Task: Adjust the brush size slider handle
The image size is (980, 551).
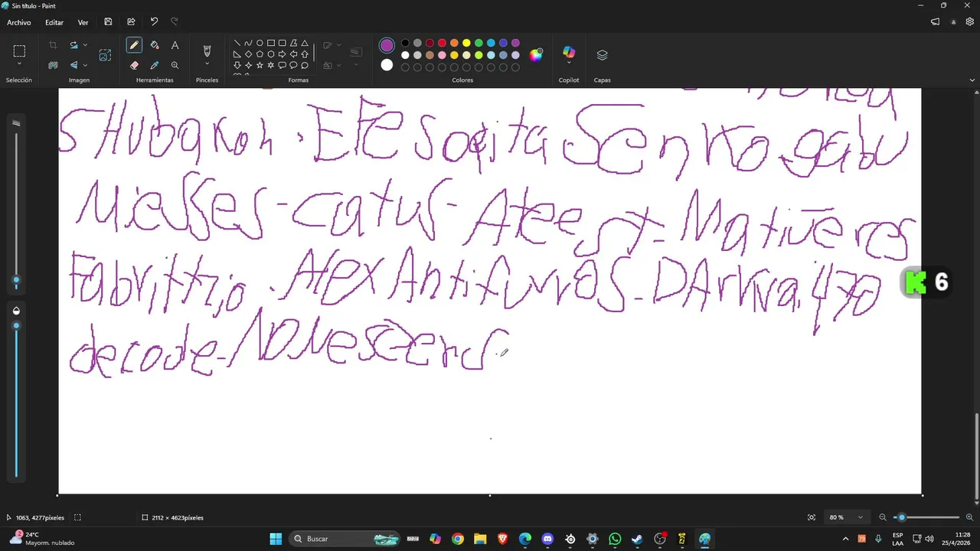Action: click(16, 280)
